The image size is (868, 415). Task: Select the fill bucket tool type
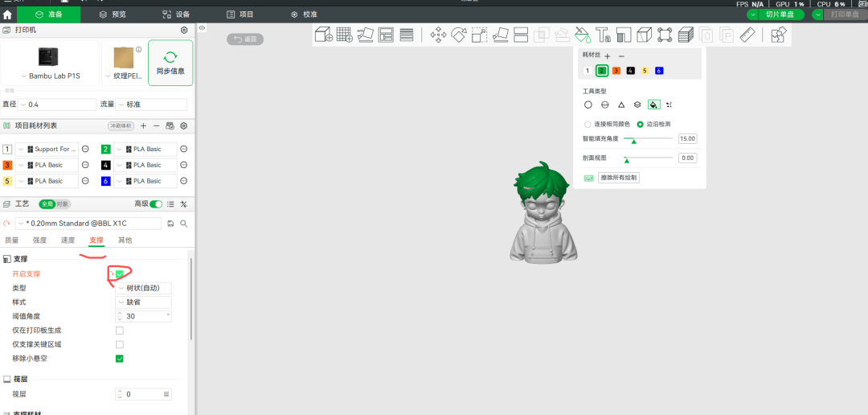click(653, 105)
